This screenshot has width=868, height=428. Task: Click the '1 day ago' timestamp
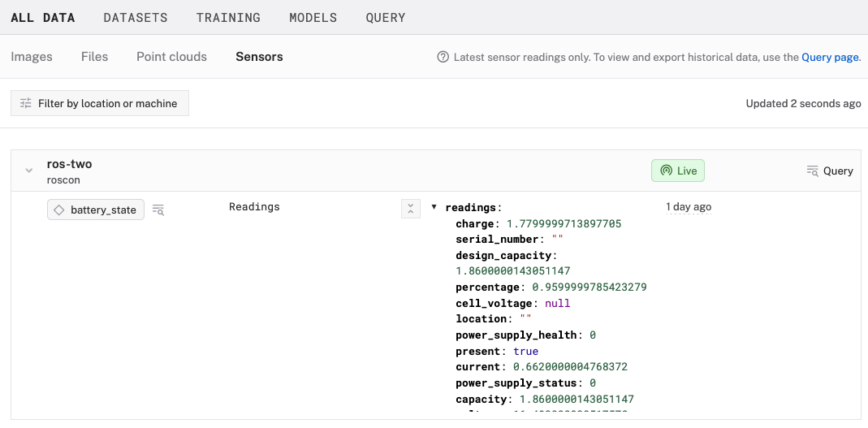point(689,206)
